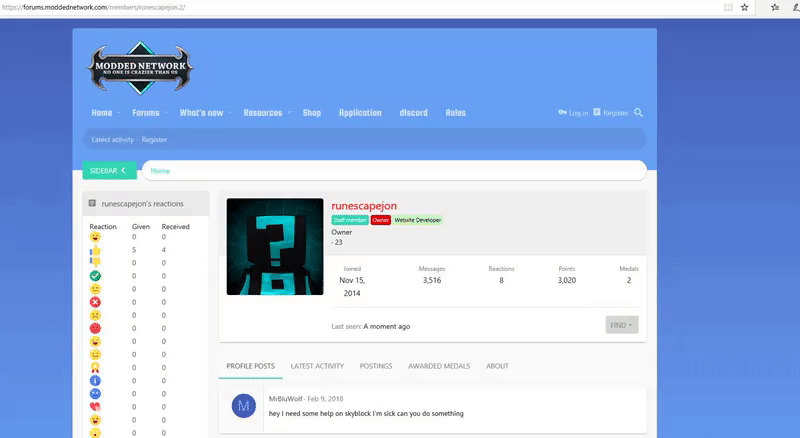
Task: Click the Website Developer badge
Action: [418, 220]
